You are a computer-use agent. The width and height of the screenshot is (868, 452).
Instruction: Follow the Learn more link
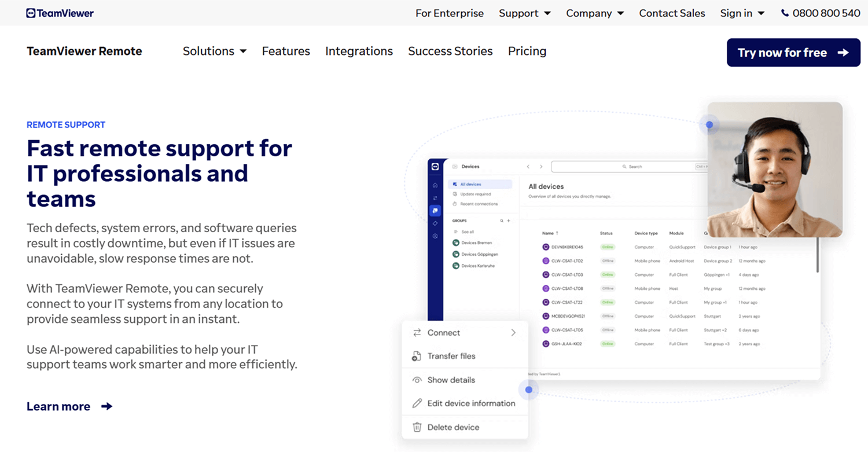point(69,406)
